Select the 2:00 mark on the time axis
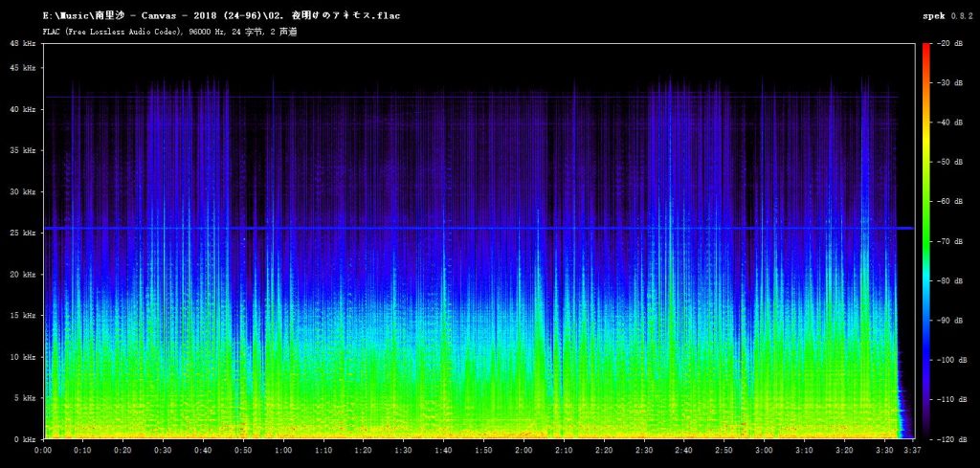 pos(523,450)
